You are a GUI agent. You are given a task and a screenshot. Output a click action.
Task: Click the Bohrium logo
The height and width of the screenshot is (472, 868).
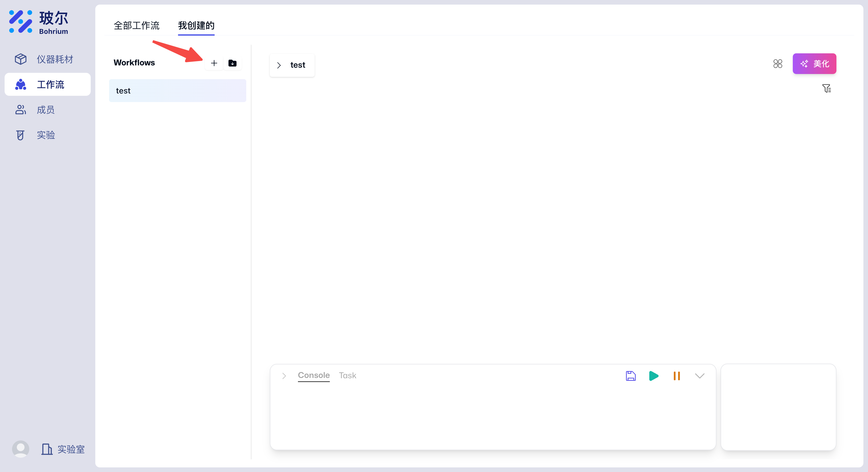(x=38, y=22)
